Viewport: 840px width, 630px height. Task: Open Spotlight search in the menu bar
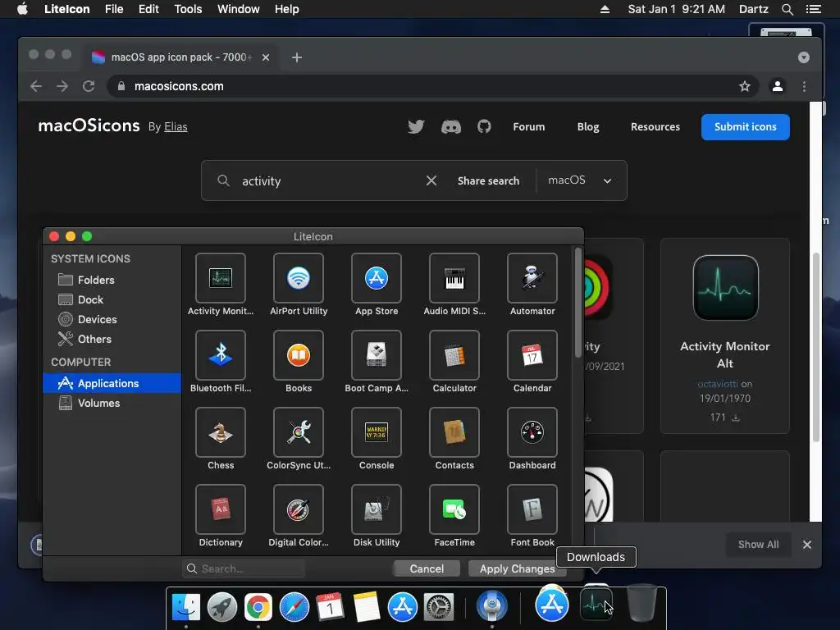(x=787, y=9)
